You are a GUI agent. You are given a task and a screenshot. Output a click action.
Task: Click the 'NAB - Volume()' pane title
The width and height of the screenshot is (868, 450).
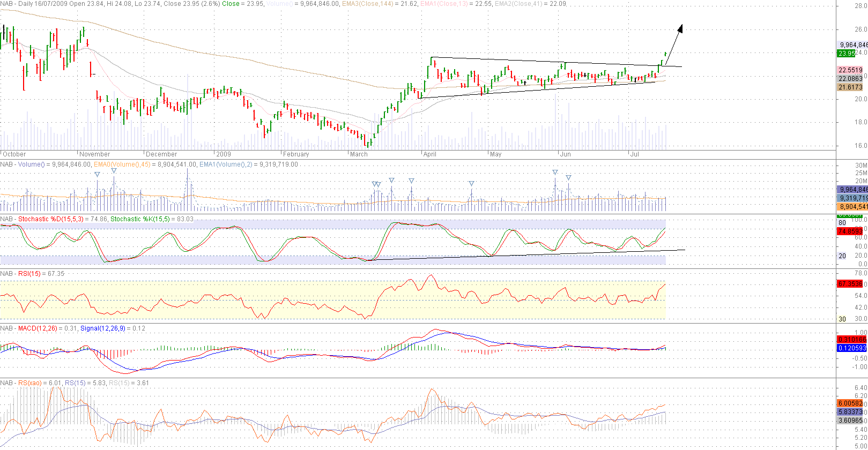23,164
